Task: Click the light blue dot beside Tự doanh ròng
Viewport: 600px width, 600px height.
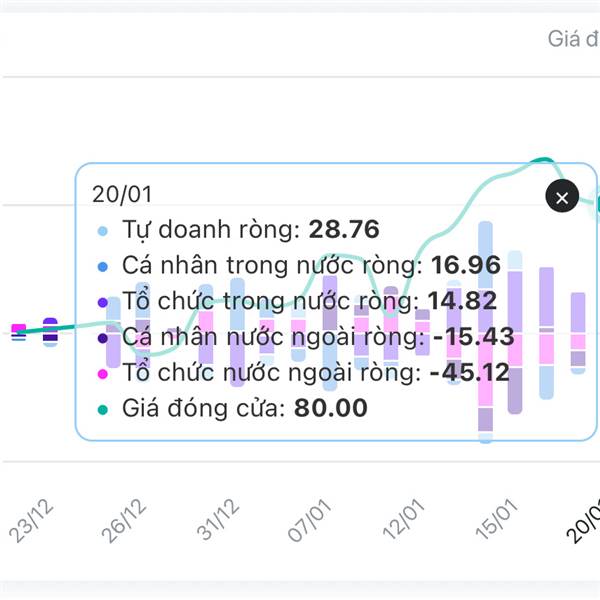Action: pyautogui.click(x=104, y=231)
